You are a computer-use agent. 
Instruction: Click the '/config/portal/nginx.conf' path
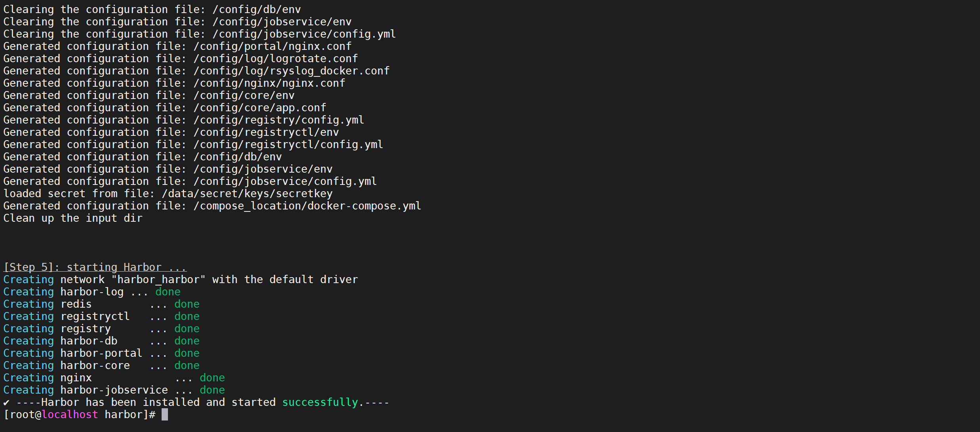click(x=273, y=46)
